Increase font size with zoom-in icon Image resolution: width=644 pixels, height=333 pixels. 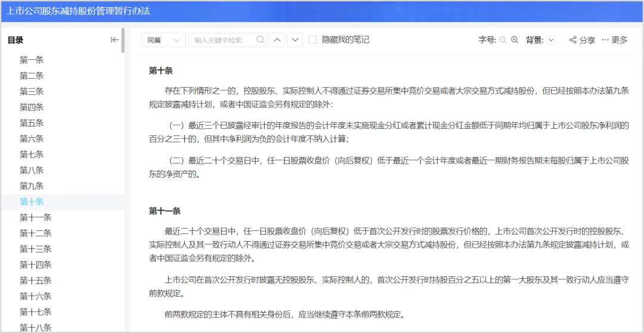tap(515, 40)
